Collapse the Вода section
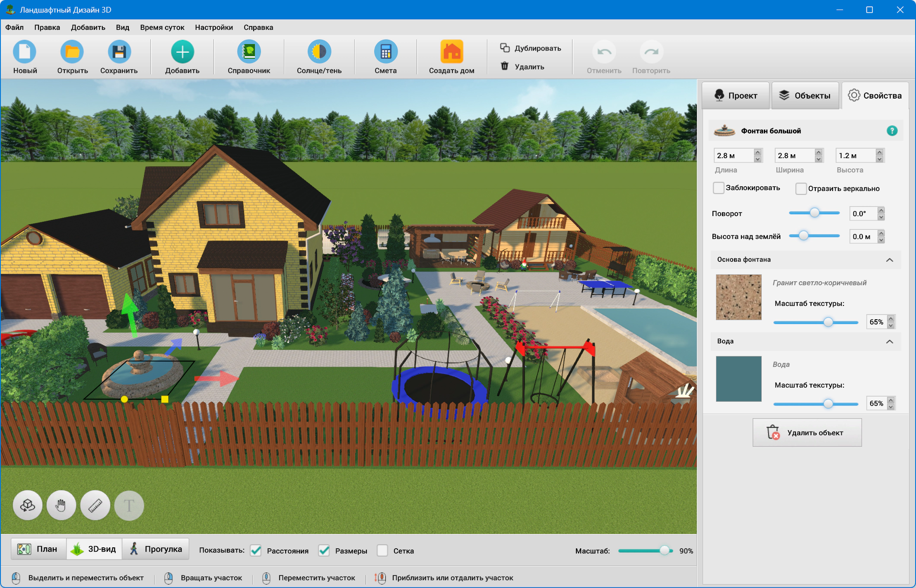 (x=889, y=341)
